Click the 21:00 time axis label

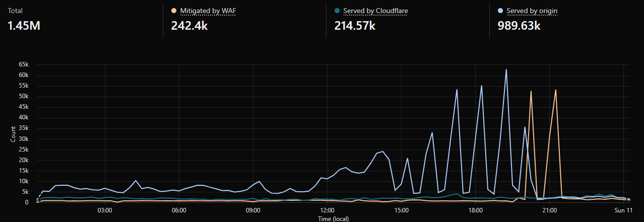[x=550, y=209]
